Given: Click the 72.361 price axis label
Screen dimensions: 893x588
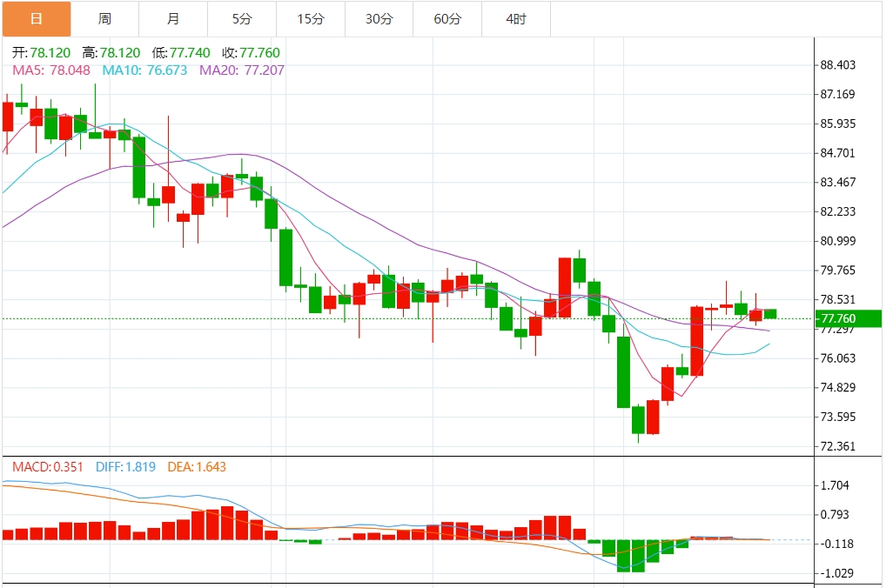Looking at the screenshot, I should pyautogui.click(x=838, y=447).
